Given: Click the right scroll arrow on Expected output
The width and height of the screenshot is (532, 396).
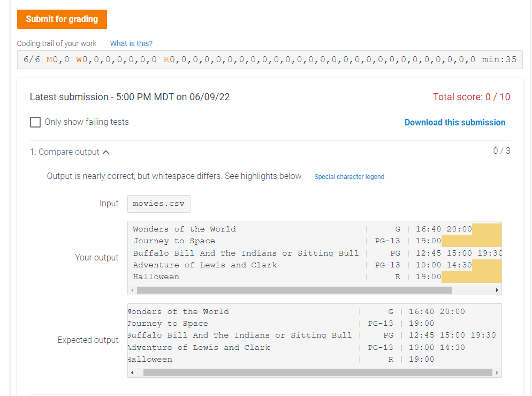Looking at the screenshot, I should tap(497, 372).
